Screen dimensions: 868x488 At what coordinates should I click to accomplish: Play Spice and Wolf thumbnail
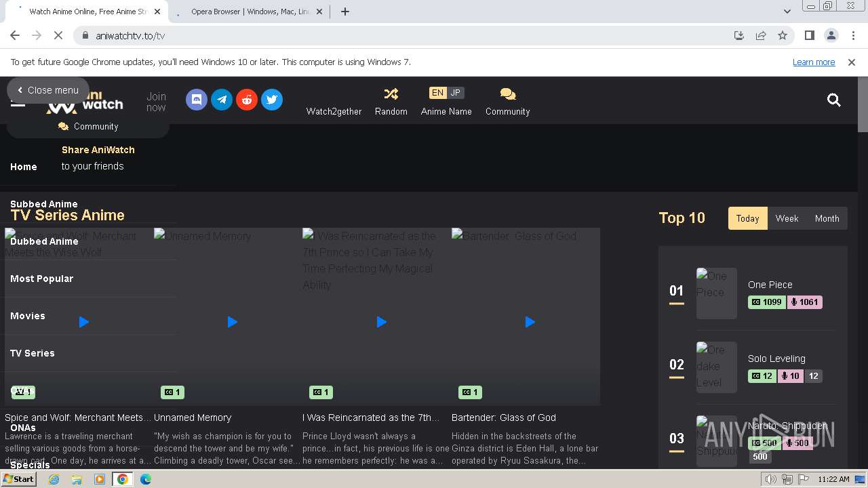83,322
